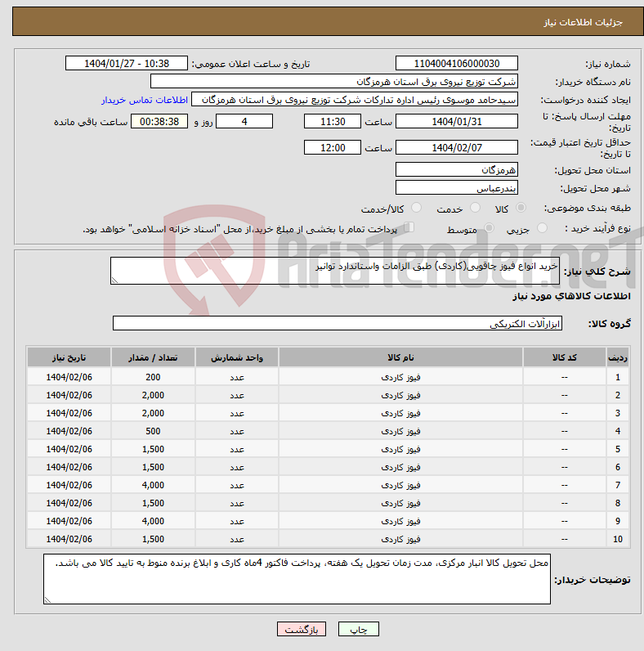Click عدد unit in row 8
644x651 pixels.
(237, 503)
